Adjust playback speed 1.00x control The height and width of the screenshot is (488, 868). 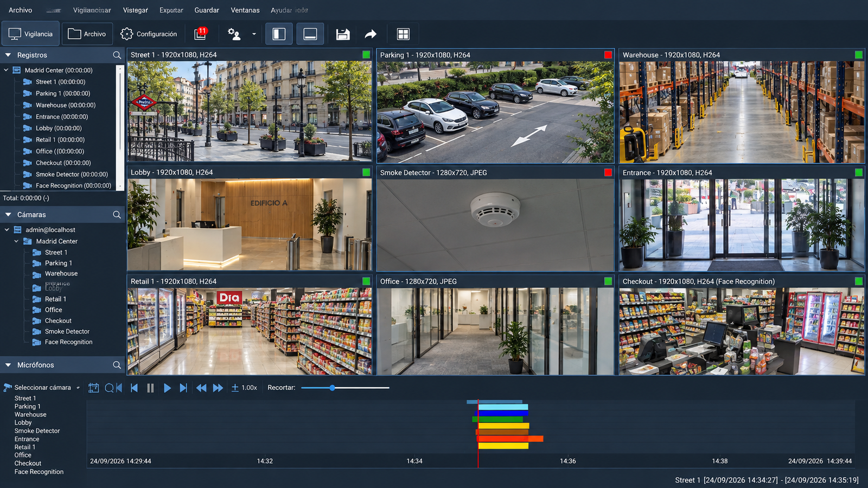click(244, 388)
